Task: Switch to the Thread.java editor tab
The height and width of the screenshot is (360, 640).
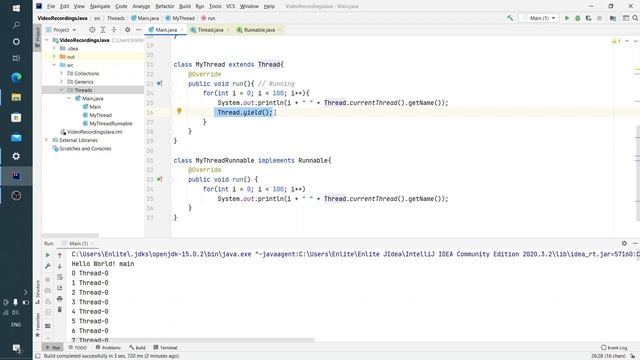Action: point(210,30)
